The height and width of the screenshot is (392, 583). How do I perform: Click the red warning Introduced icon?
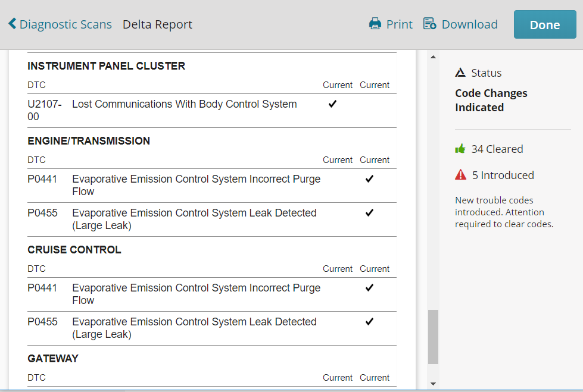click(461, 175)
